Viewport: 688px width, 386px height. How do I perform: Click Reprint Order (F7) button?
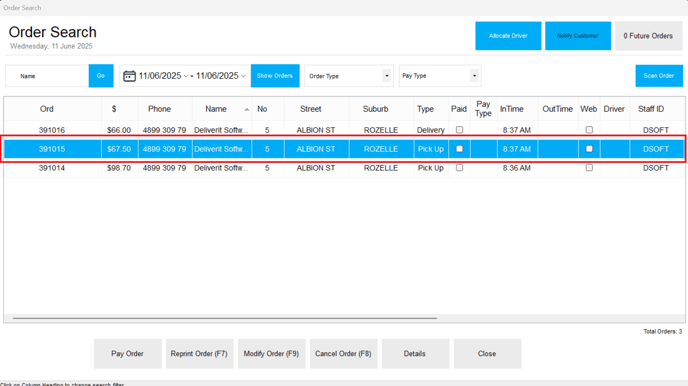[x=199, y=354]
